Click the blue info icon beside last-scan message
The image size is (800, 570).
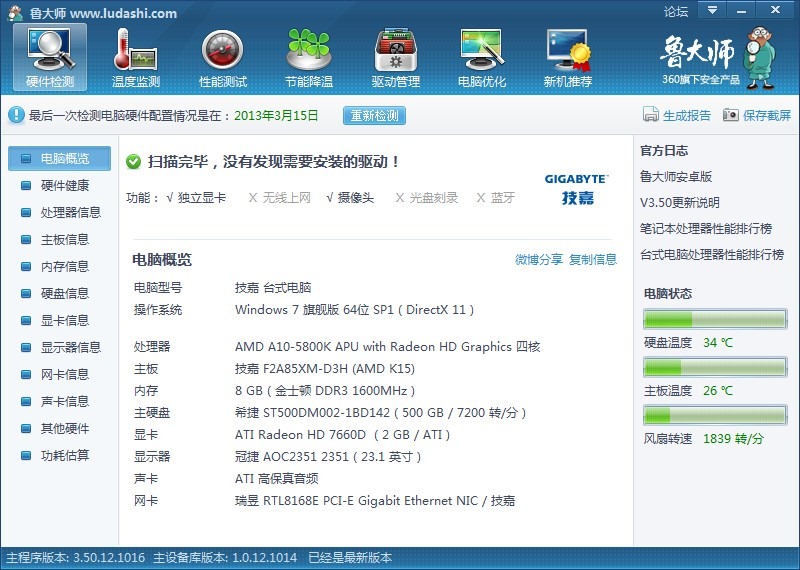(16, 115)
